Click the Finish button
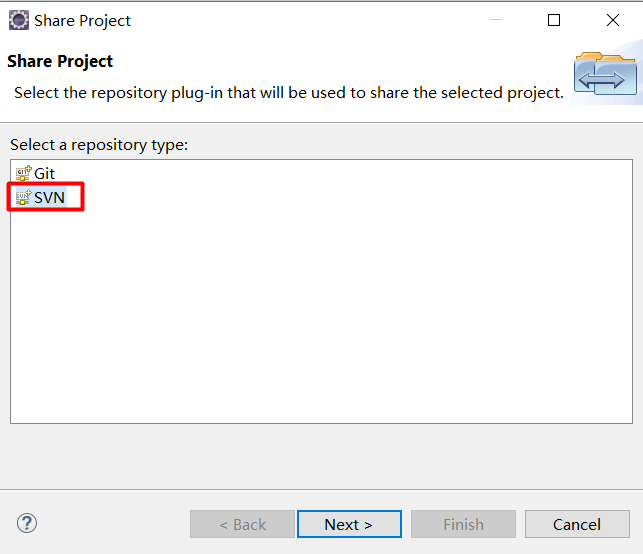Image resolution: width=643 pixels, height=554 pixels. point(463,524)
